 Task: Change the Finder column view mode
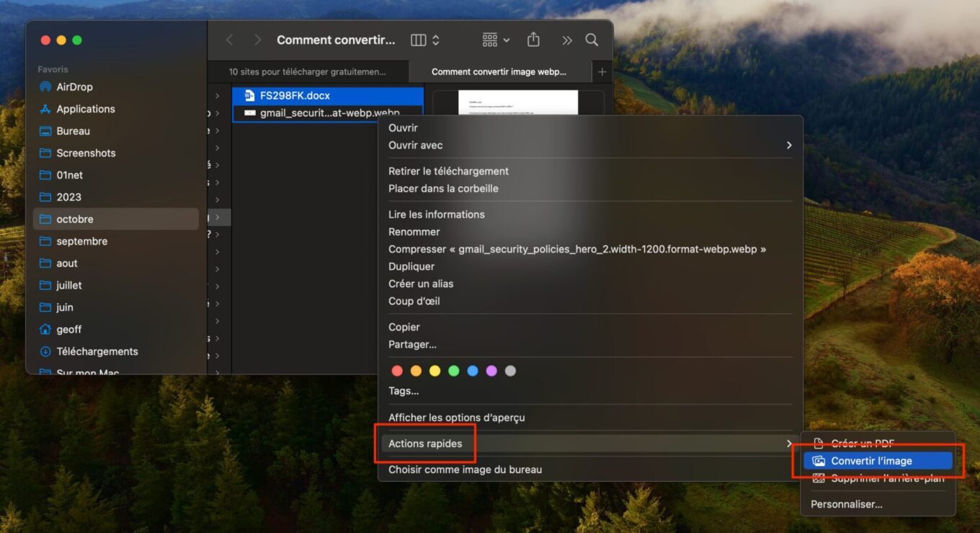425,40
